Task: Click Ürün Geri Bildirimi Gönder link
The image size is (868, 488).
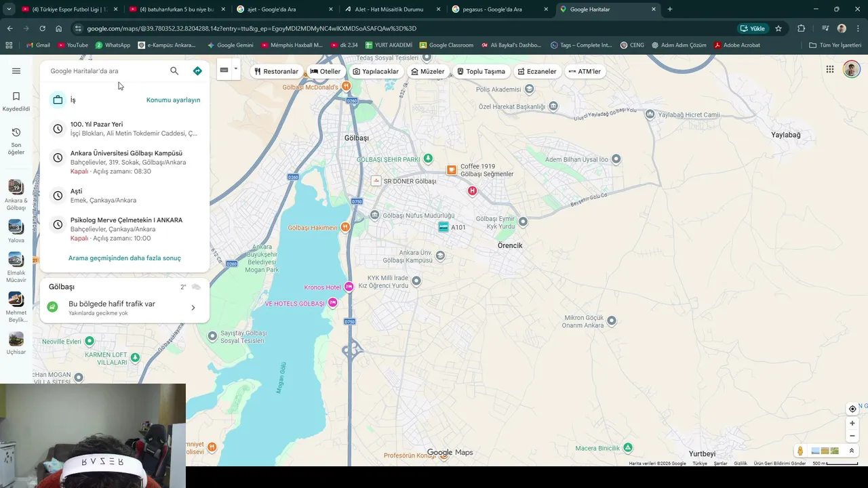Action: coord(780,464)
